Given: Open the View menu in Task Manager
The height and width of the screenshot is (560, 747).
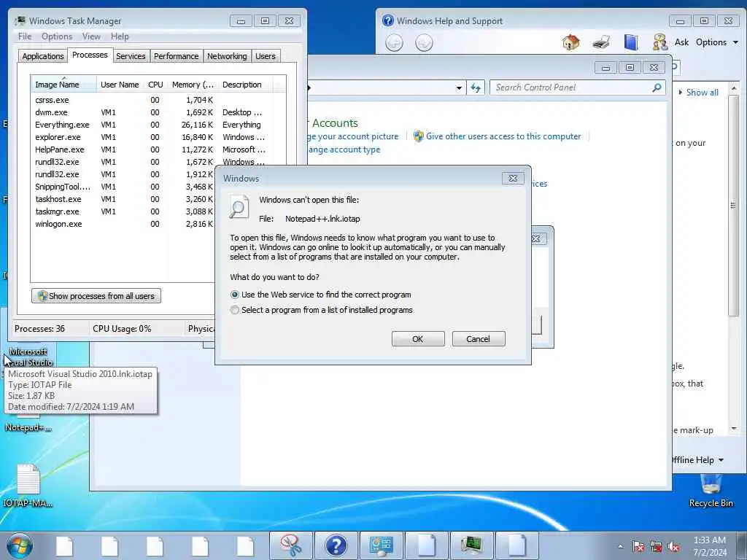Looking at the screenshot, I should [x=91, y=36].
